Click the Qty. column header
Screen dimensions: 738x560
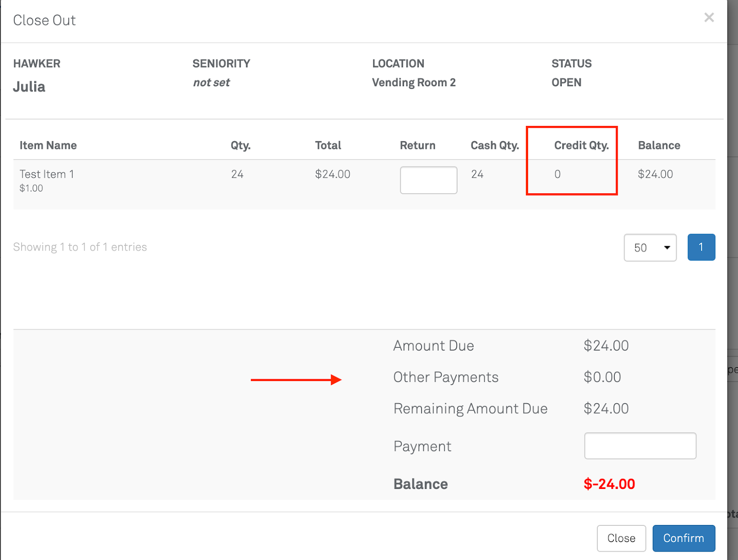coord(240,145)
